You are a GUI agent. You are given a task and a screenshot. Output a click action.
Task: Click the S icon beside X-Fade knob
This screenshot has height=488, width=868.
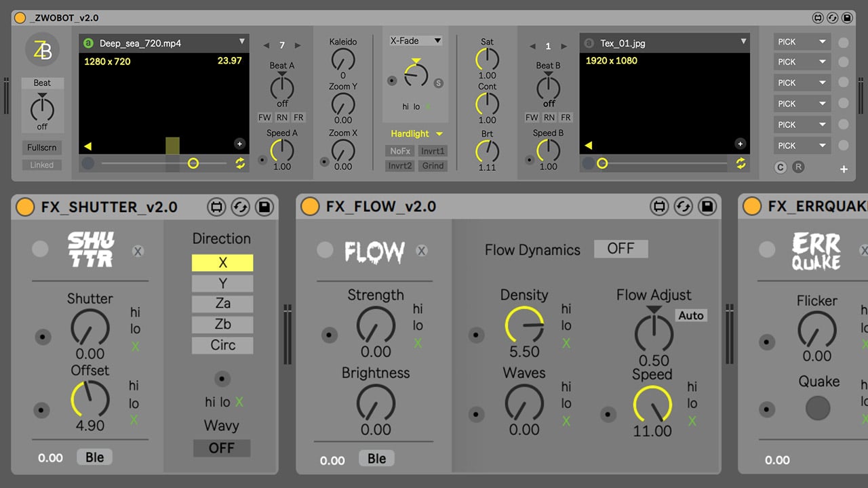pyautogui.click(x=438, y=83)
